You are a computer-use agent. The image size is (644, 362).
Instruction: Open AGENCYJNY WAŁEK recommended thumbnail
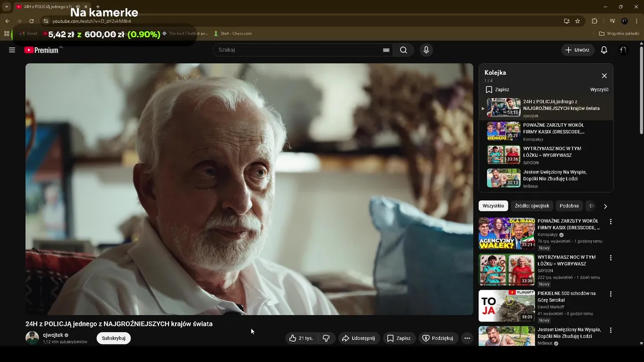[x=506, y=234]
